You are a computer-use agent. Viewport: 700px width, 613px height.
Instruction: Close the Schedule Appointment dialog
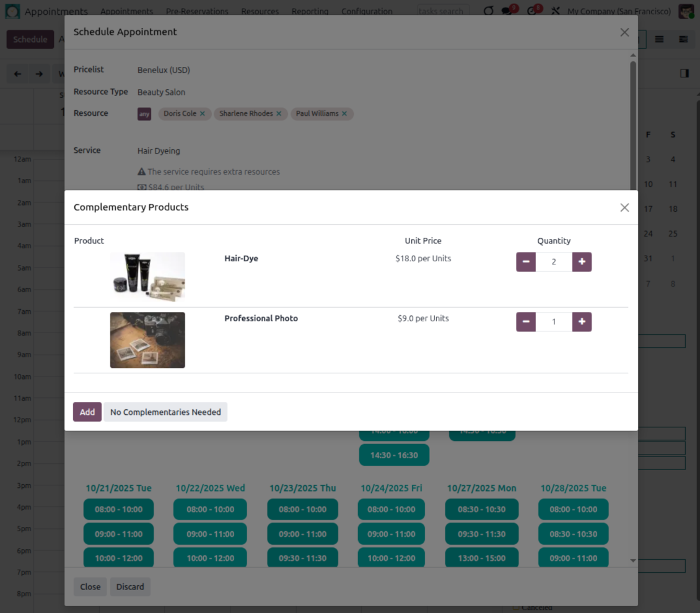[624, 32]
